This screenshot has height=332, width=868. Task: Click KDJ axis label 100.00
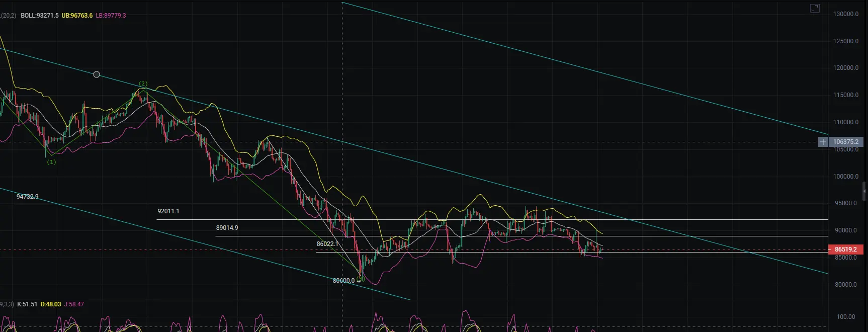tap(846, 317)
